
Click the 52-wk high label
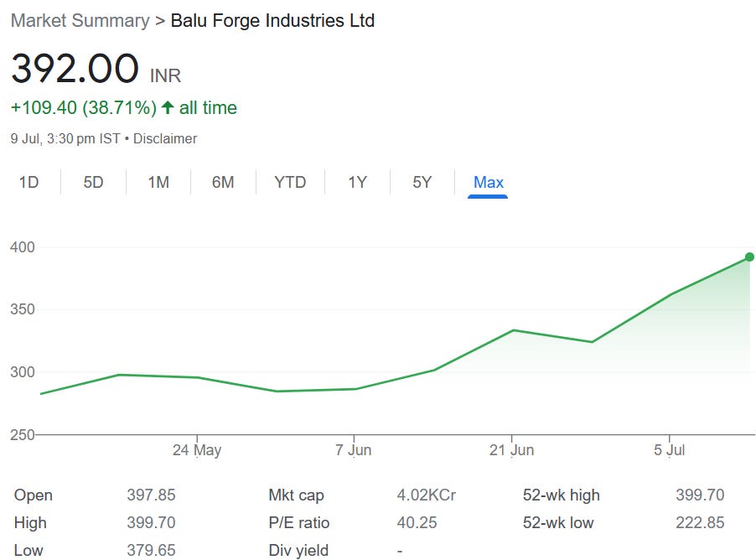[x=562, y=495]
